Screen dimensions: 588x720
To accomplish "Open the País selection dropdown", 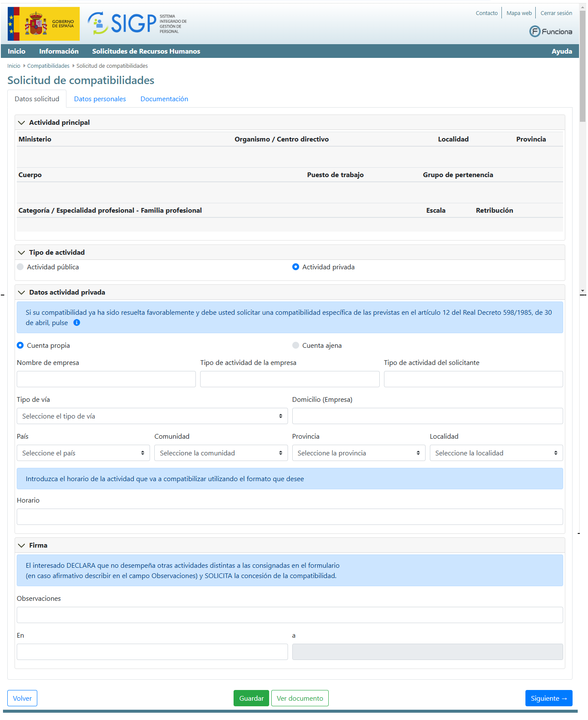I will click(83, 453).
